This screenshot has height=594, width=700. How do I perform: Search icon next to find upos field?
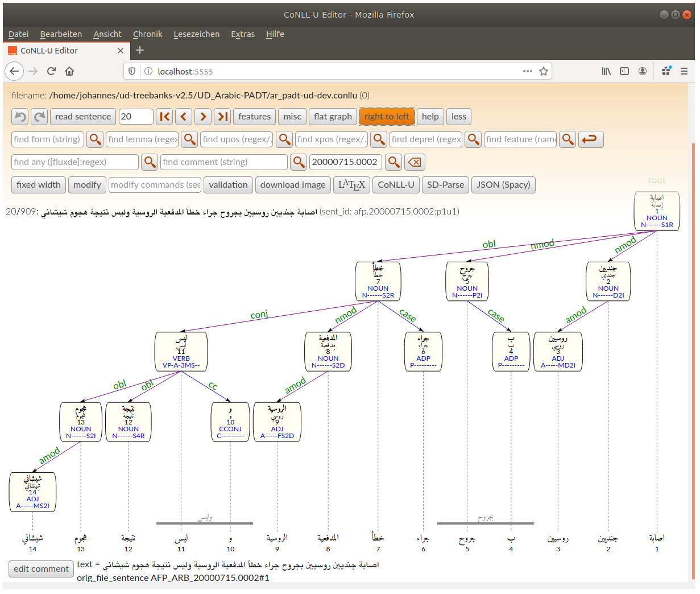point(285,139)
